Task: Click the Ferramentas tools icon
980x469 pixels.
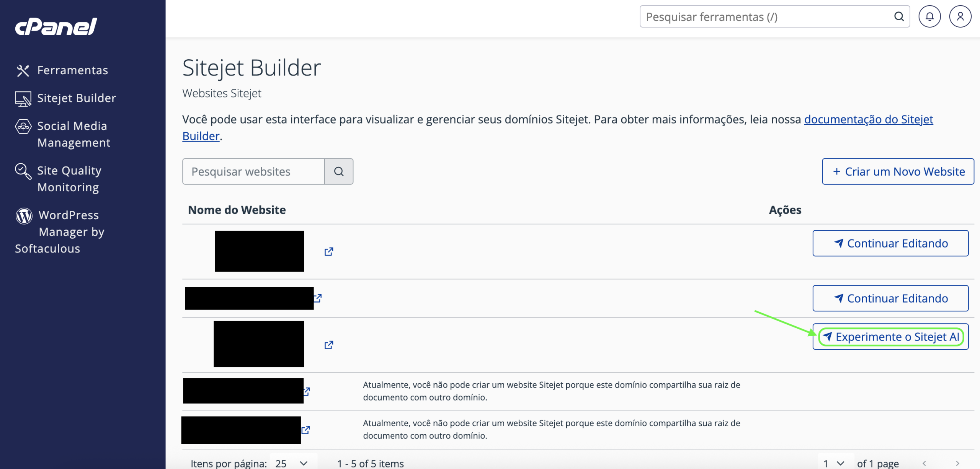Action: [23, 70]
